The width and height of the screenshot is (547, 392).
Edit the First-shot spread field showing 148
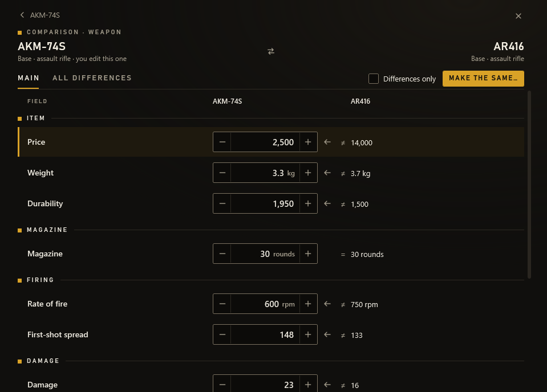(265, 334)
